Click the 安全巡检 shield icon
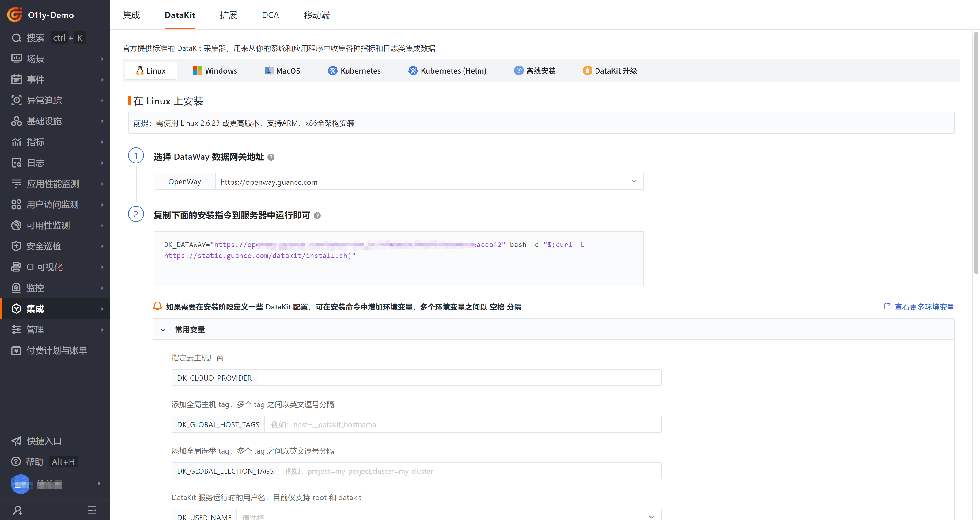The height and width of the screenshot is (520, 980). tap(16, 246)
